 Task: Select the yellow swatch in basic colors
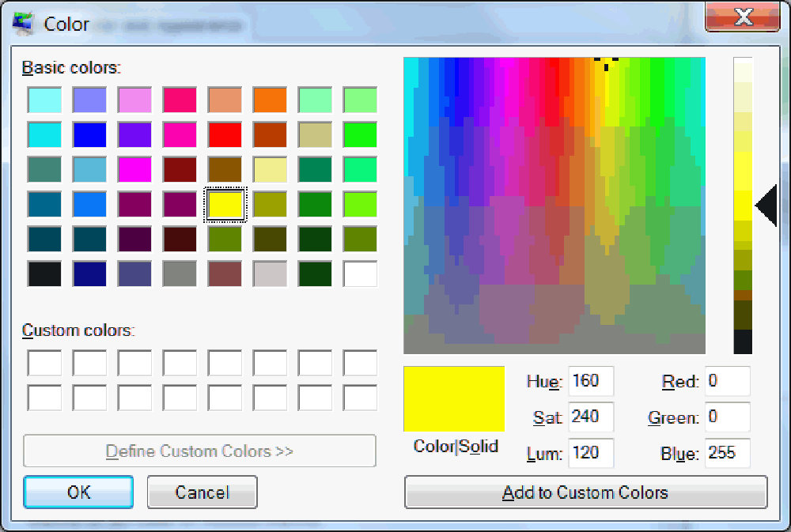coord(225,203)
